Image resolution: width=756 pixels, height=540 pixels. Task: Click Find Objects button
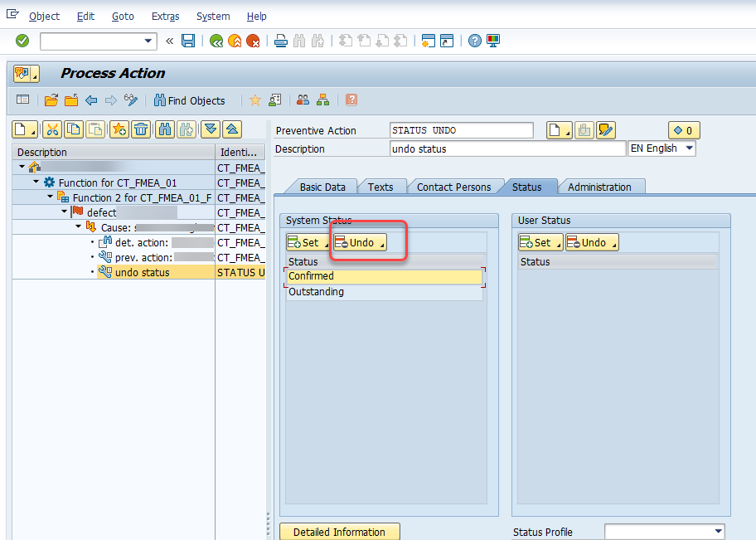[190, 100]
